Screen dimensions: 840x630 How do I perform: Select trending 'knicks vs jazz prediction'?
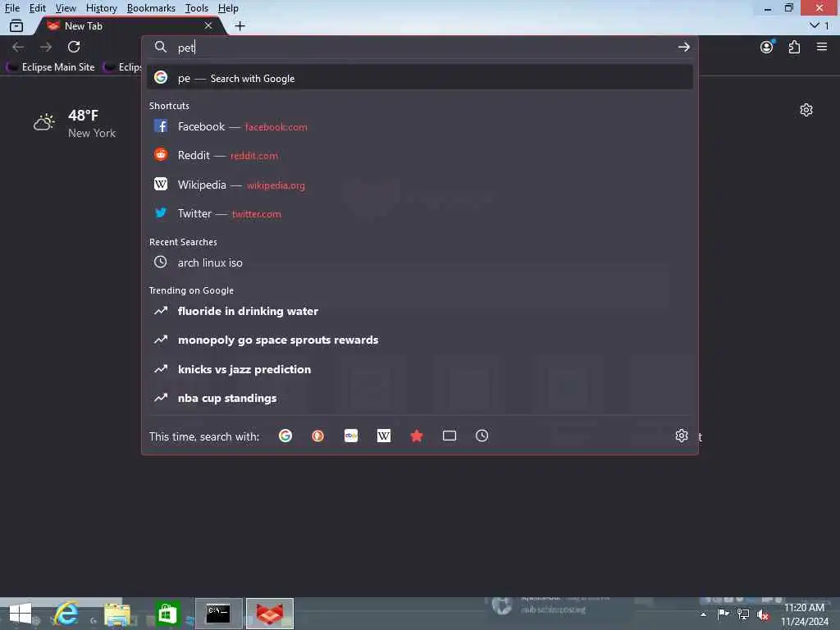tap(420, 369)
